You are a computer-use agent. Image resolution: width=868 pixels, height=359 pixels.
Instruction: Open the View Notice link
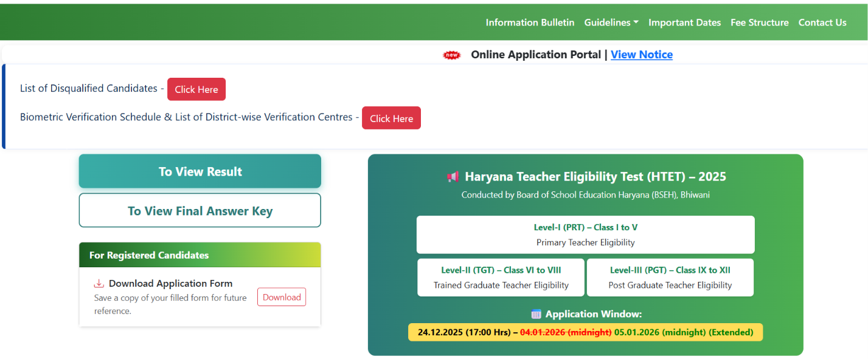pyautogui.click(x=642, y=55)
